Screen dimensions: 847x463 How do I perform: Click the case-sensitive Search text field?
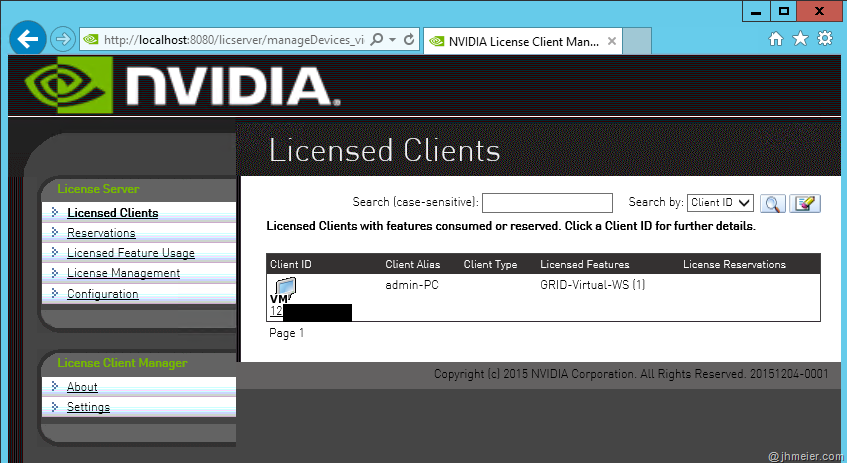click(547, 203)
